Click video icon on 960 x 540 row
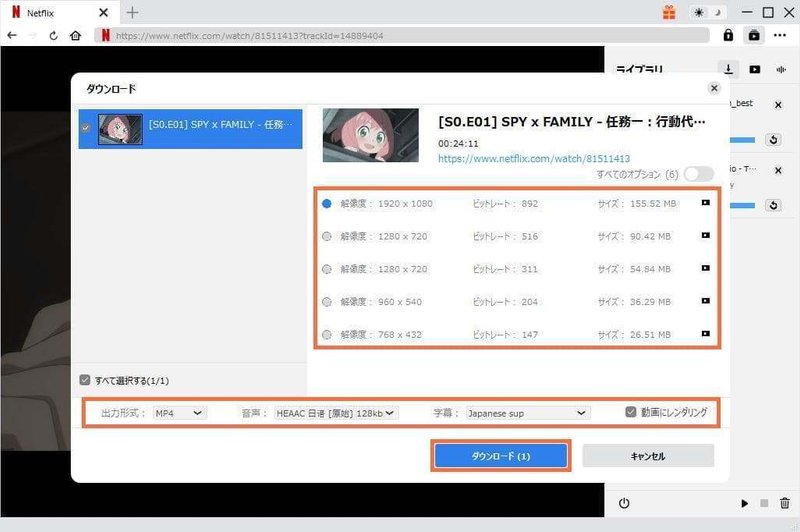800x532 pixels. pyautogui.click(x=706, y=301)
